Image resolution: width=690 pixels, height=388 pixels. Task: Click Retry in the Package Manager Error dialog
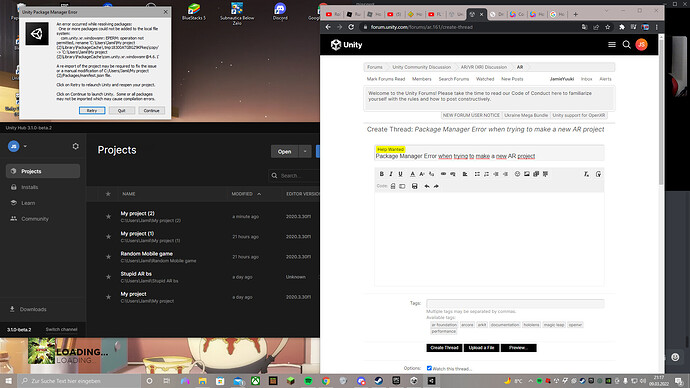pyautogui.click(x=92, y=110)
